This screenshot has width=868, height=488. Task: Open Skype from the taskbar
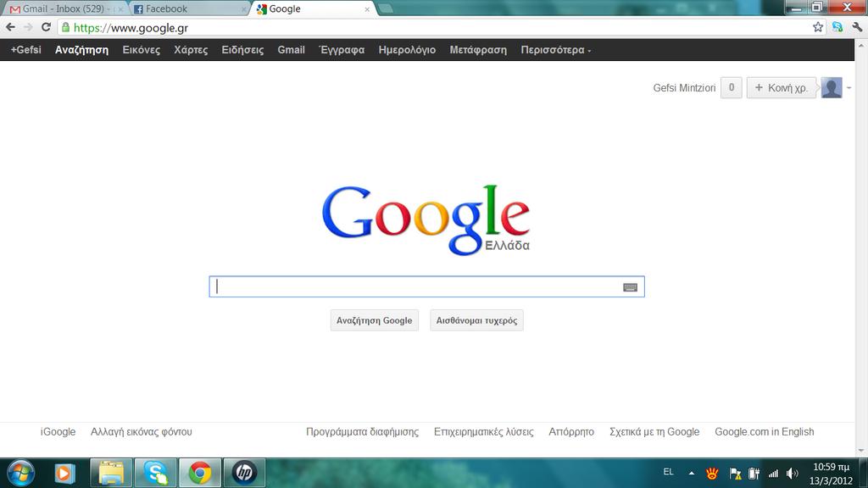pos(156,473)
